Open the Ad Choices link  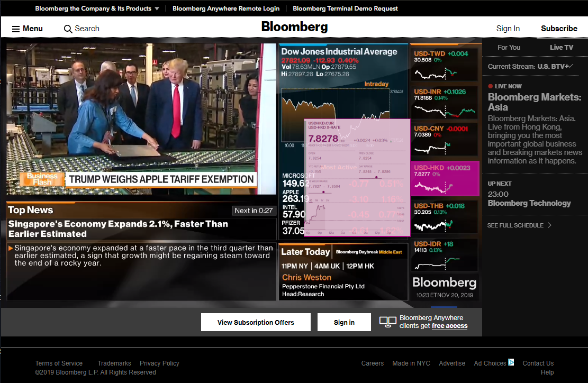(x=490, y=363)
